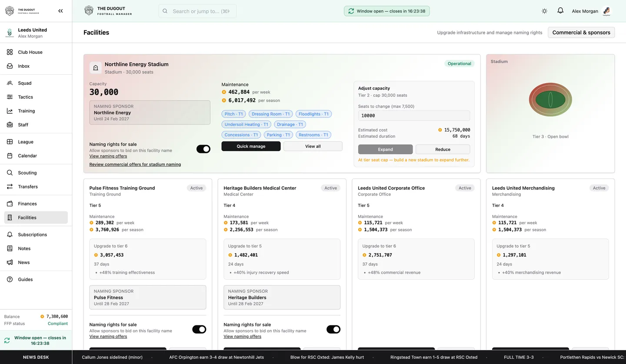Open the Alex Morgan user avatar

pyautogui.click(x=607, y=11)
